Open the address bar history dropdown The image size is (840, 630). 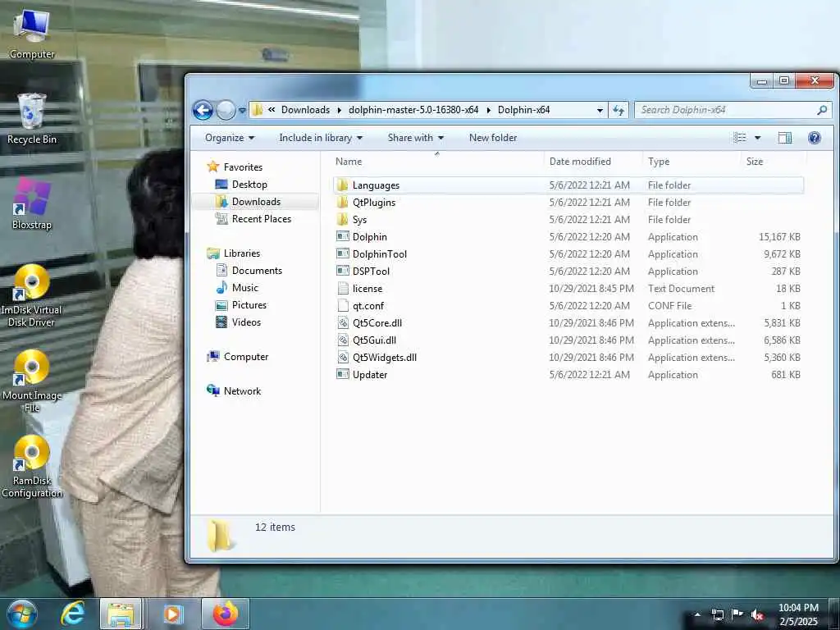(x=600, y=111)
